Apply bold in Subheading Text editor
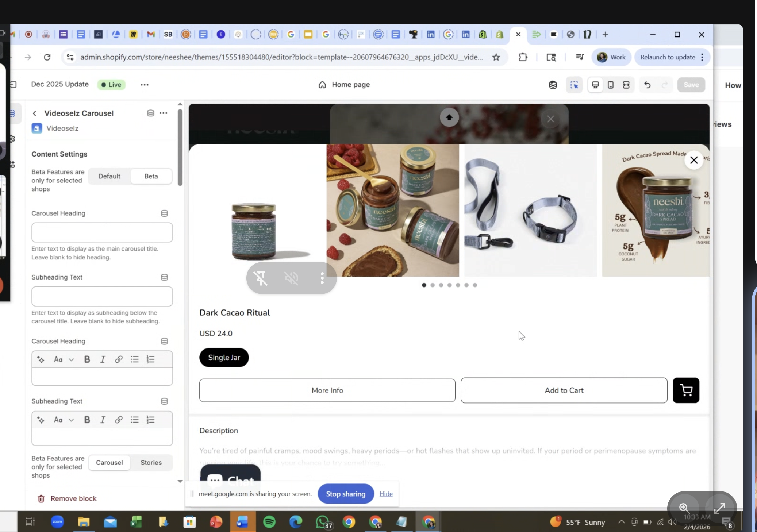This screenshot has width=757, height=532. (x=87, y=420)
